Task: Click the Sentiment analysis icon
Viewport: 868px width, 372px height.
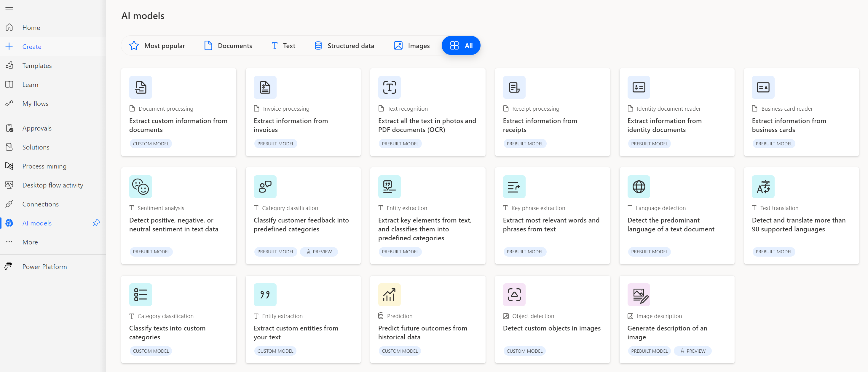Action: 141,186
